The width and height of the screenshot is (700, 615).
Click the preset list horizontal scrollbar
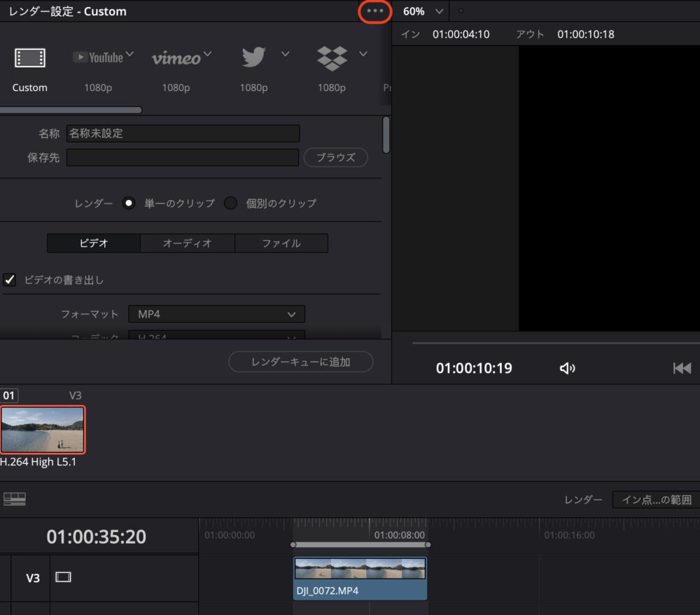click(x=71, y=110)
